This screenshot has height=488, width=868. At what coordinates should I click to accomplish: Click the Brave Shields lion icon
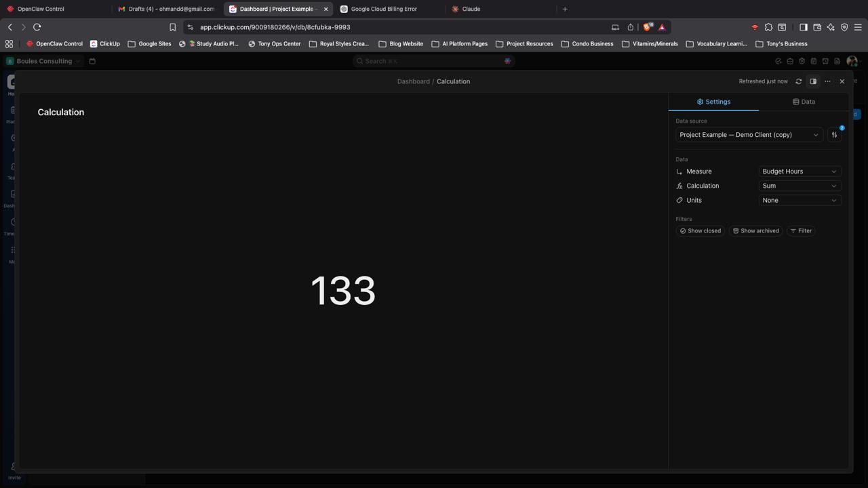point(647,27)
